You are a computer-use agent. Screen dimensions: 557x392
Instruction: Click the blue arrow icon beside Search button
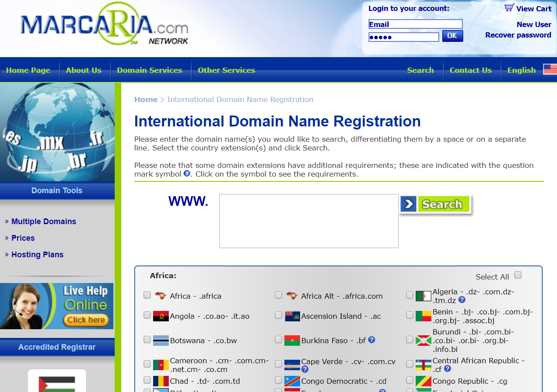click(x=408, y=204)
